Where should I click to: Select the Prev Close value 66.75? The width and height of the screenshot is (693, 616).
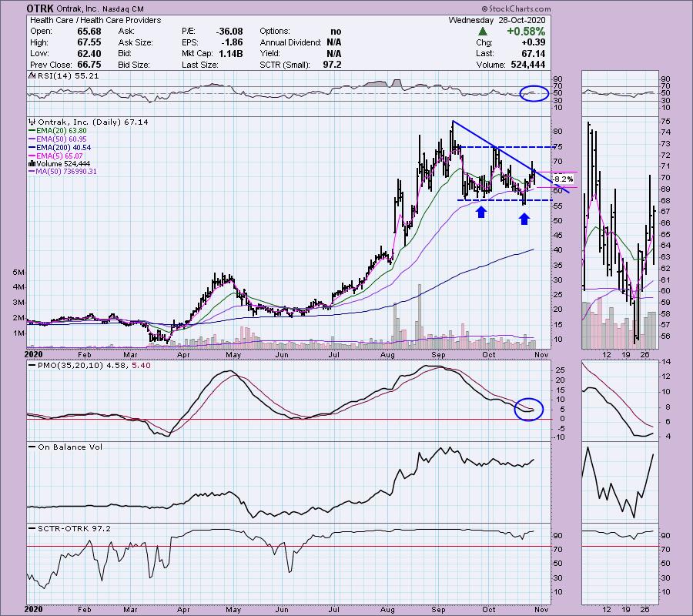click(89, 65)
